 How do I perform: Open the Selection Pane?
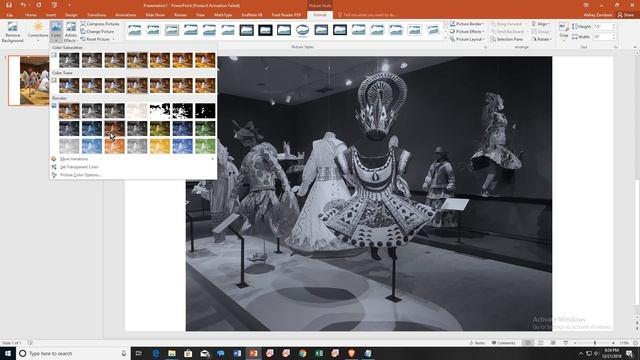(x=507, y=39)
